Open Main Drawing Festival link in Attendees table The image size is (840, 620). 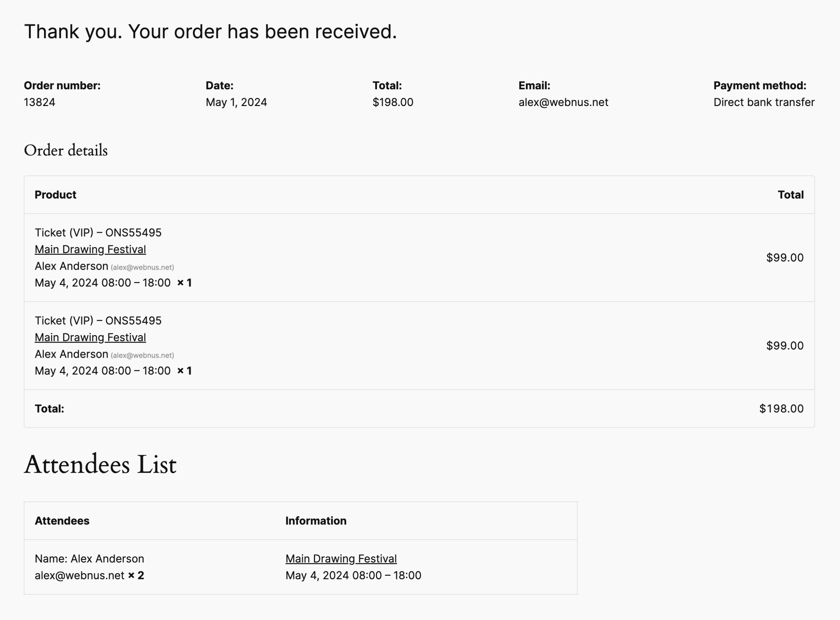341,559
